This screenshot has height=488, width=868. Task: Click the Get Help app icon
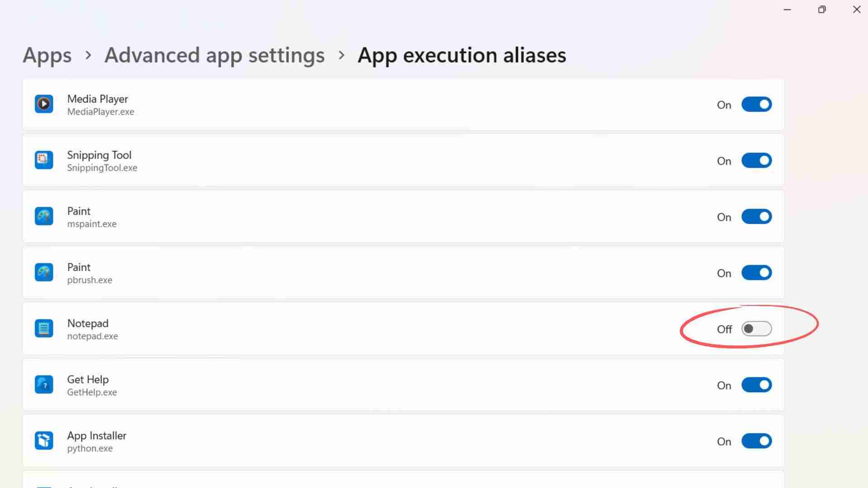44,385
